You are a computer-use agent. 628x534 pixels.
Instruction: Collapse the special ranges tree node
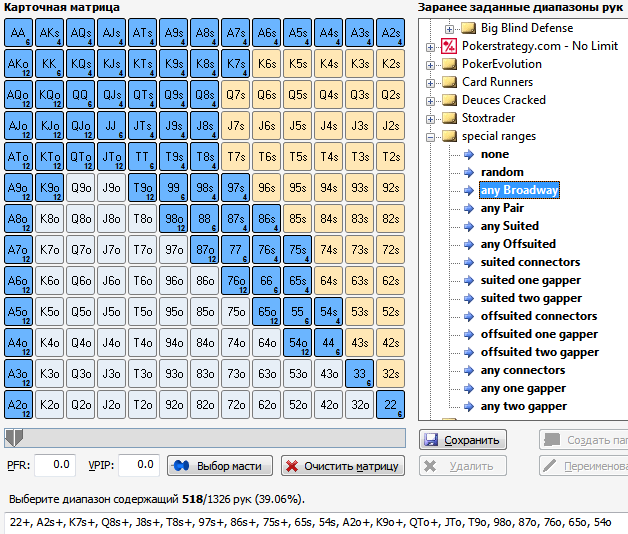(431, 137)
